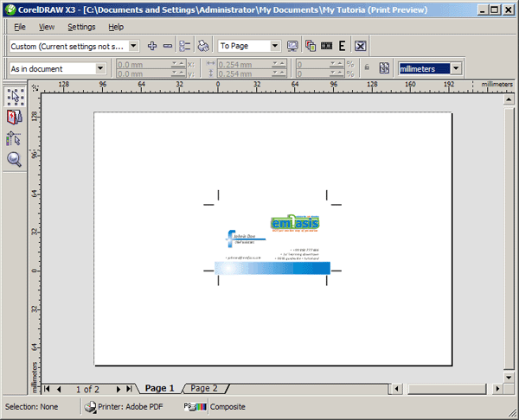Screen dimensions: 519x420
Task: Open the Settings menu
Action: [x=81, y=27]
